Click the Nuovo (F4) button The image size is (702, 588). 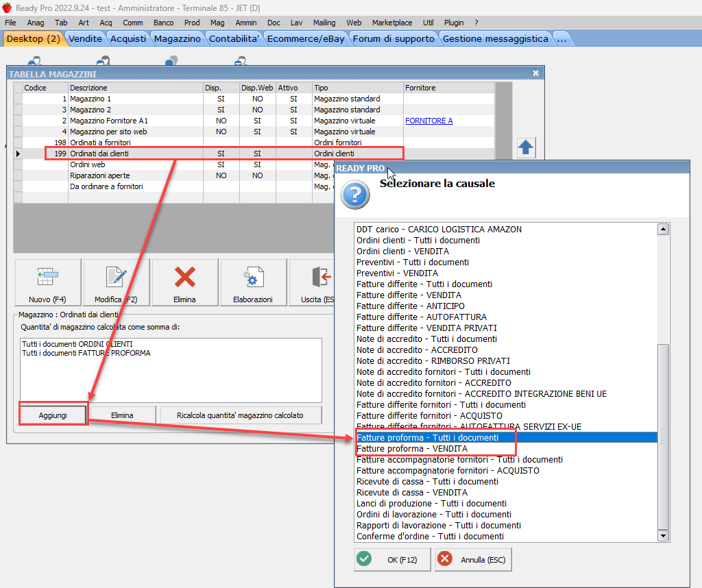click(x=48, y=282)
